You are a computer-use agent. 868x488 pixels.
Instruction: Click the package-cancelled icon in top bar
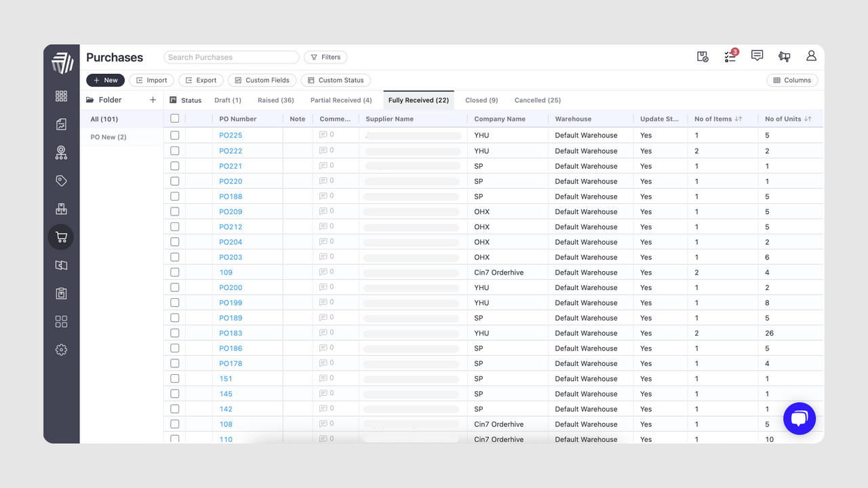703,57
